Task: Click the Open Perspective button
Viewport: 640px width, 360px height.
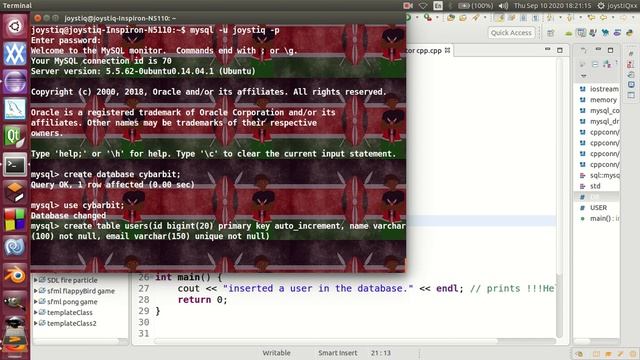Action: click(551, 33)
